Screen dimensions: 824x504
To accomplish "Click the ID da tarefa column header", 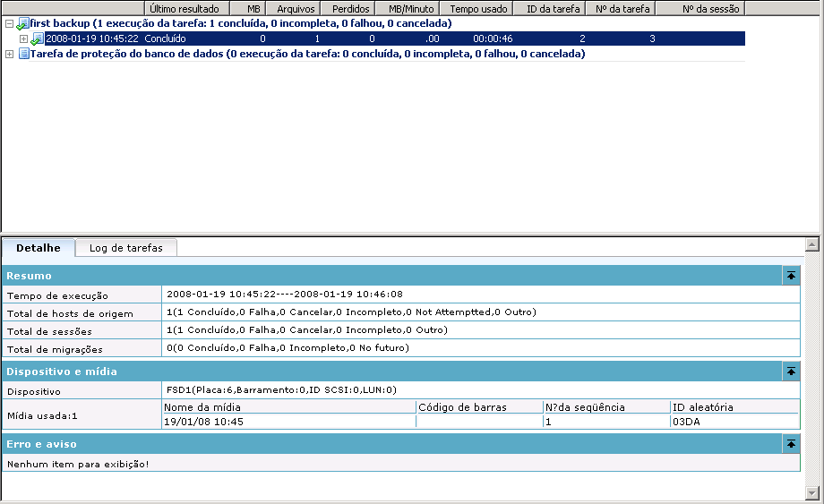I will pos(550,8).
